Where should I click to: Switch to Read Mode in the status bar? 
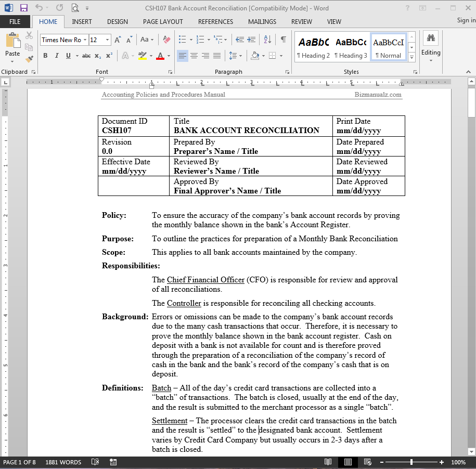328,462
